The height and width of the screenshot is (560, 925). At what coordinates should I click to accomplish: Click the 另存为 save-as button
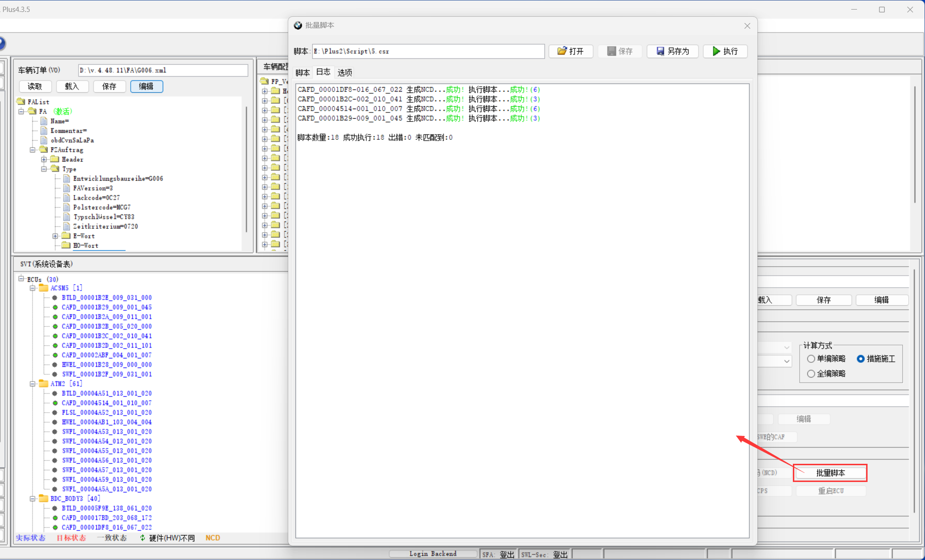[x=673, y=51]
